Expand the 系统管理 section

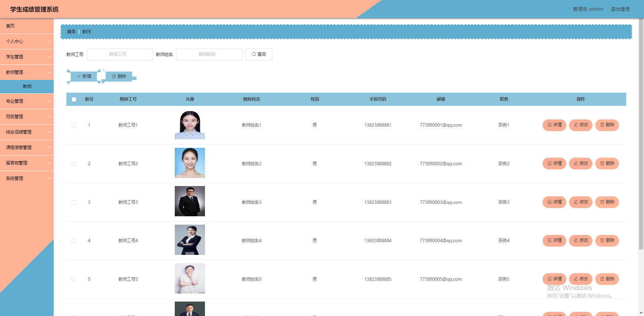tap(27, 178)
